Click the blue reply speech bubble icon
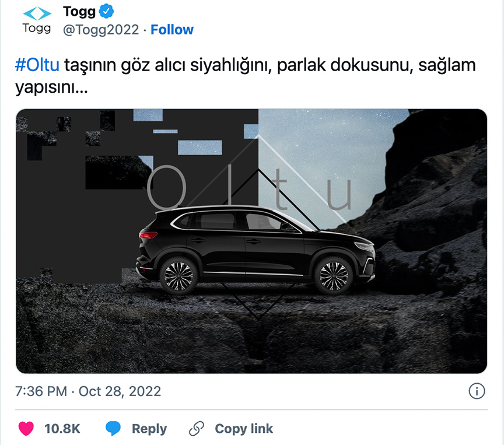Screen dimensions: 504x445 [113, 428]
